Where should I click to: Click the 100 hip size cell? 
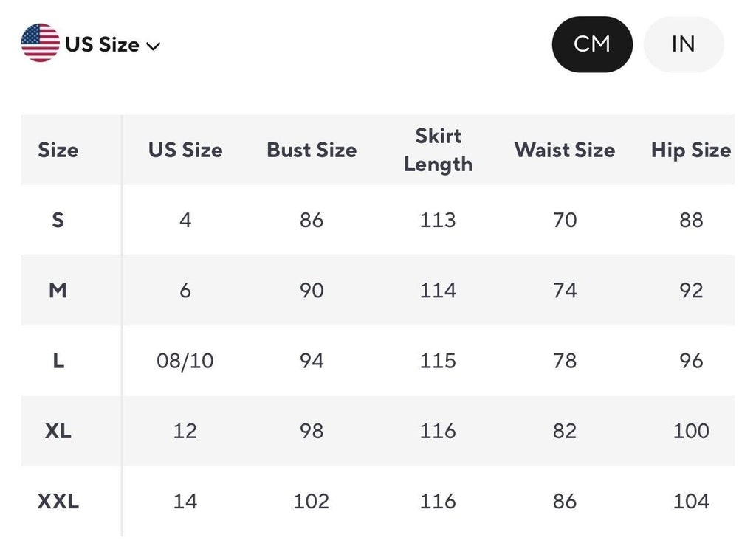click(x=691, y=431)
